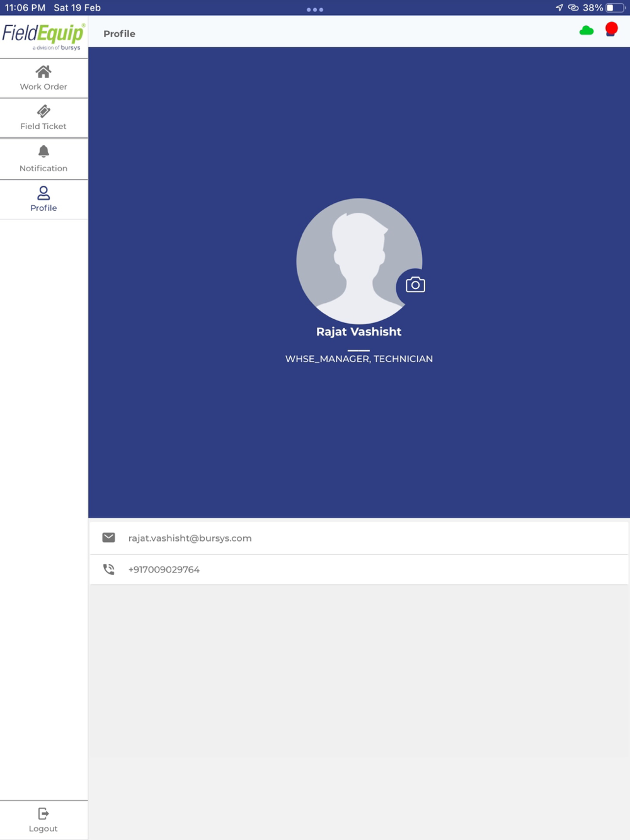Select the Profile person icon in the sidebar

(43, 193)
